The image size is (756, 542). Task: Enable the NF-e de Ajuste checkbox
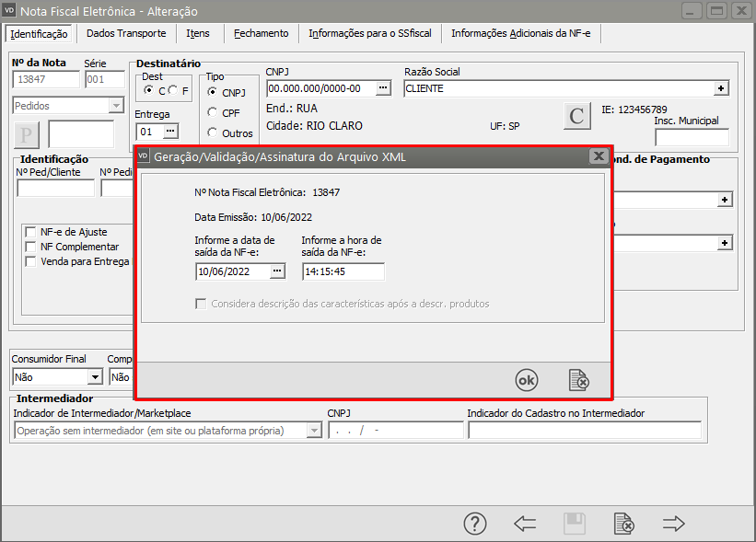pos(30,233)
